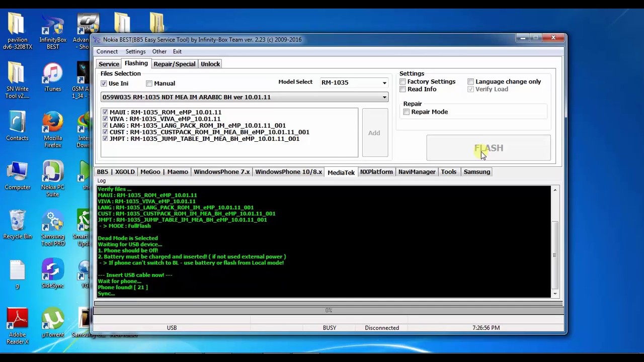The height and width of the screenshot is (362, 644).
Task: Open the Unlock tab
Action: pos(210,64)
